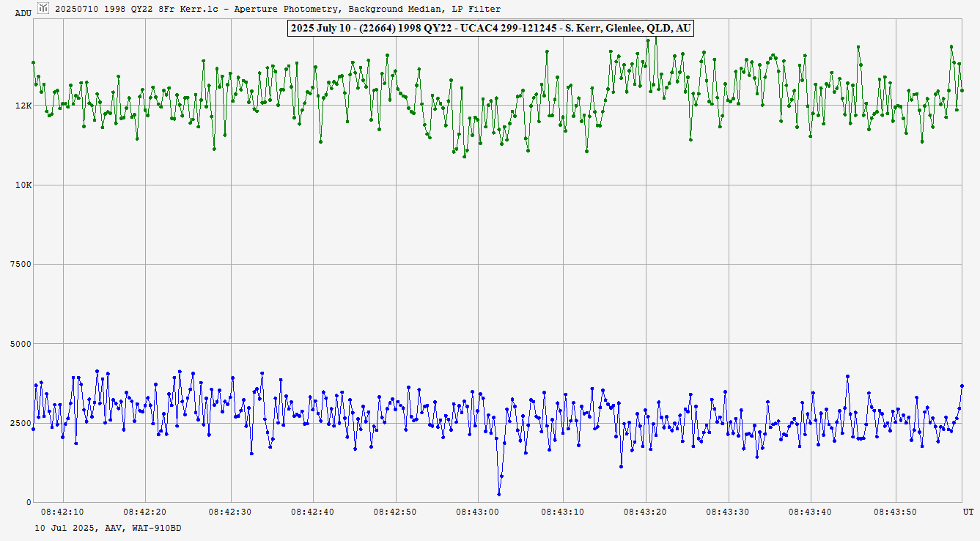
Task: Click the light curve file name header text
Action: 278,9
